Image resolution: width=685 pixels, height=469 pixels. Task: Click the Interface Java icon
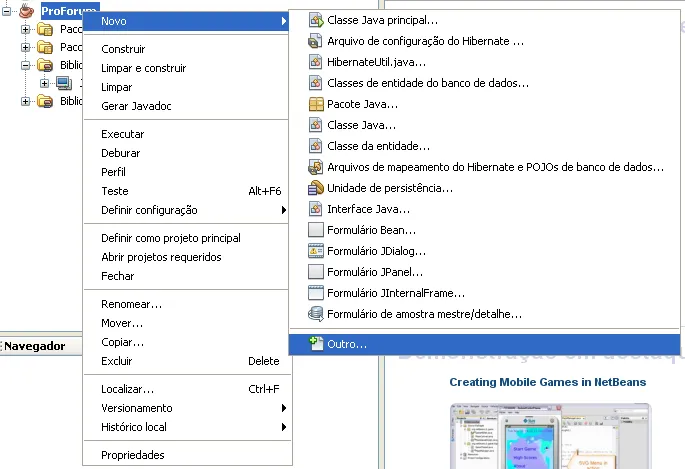pos(315,209)
